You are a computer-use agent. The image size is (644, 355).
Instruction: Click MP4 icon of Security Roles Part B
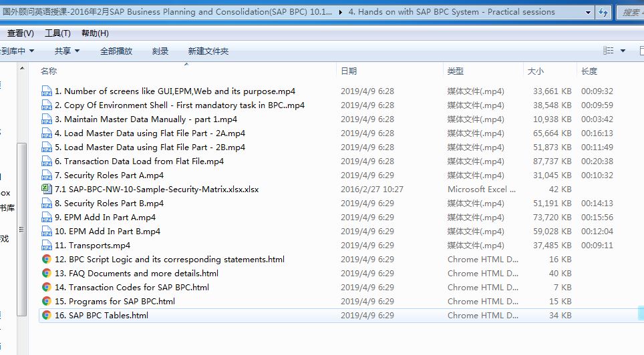pyautogui.click(x=46, y=203)
